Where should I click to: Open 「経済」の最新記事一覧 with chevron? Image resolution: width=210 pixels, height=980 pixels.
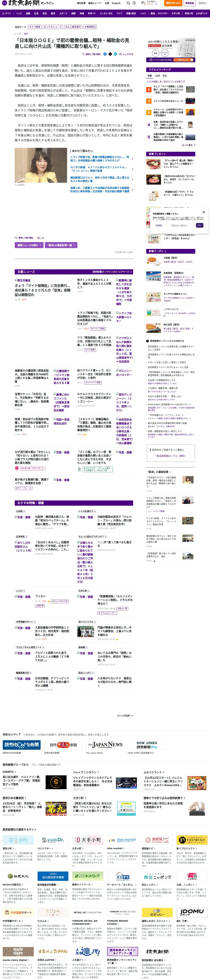(61, 245)
